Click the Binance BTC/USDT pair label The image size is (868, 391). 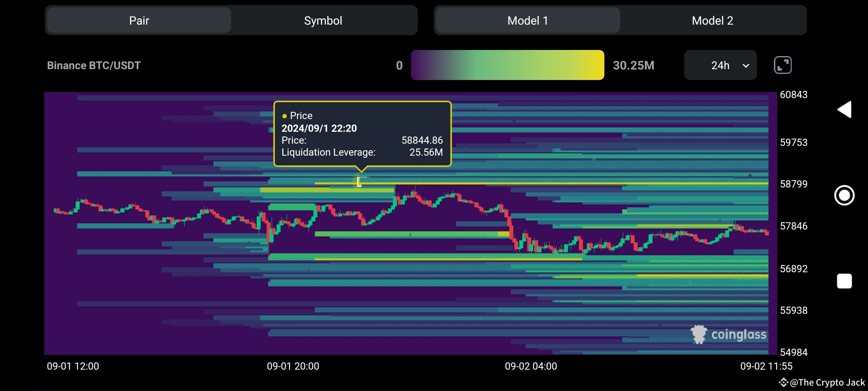[x=94, y=65]
